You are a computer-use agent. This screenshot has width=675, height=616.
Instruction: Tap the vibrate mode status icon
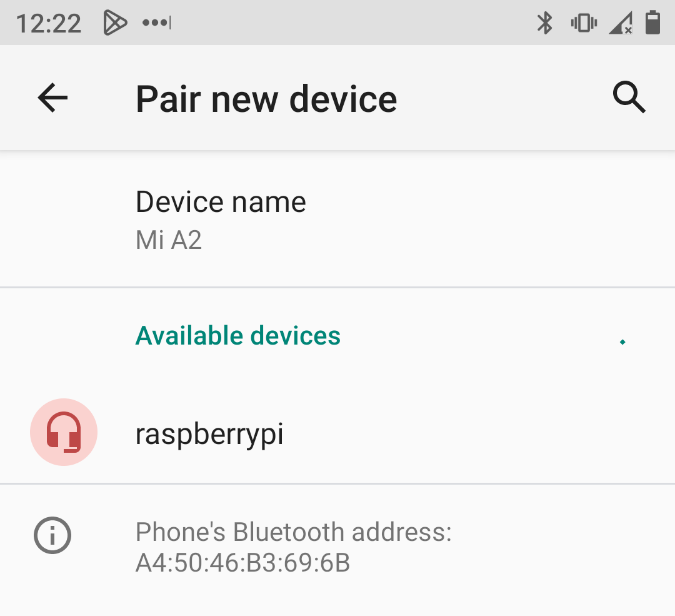584,23
